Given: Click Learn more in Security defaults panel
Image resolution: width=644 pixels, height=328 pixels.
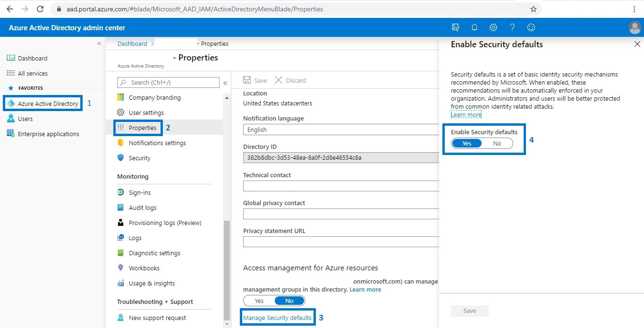Looking at the screenshot, I should click(466, 114).
